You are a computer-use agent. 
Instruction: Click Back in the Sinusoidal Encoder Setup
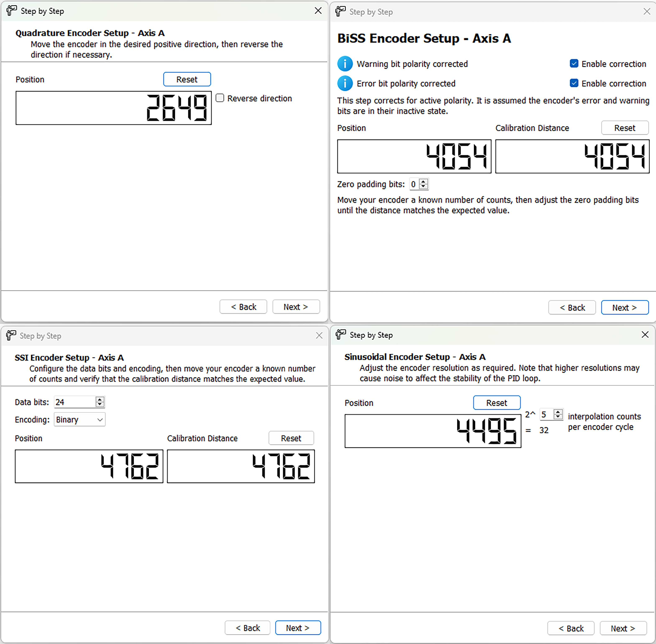(x=571, y=628)
